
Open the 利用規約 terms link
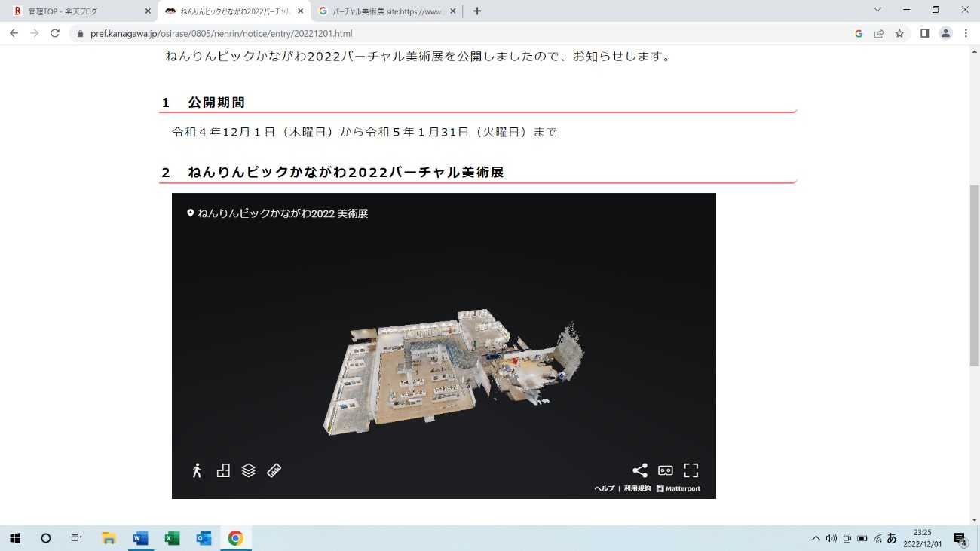point(635,488)
